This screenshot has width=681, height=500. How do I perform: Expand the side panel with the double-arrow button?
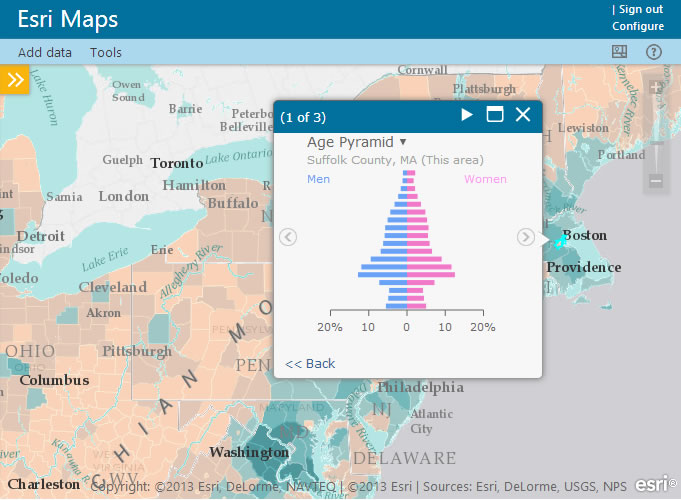(x=14, y=79)
